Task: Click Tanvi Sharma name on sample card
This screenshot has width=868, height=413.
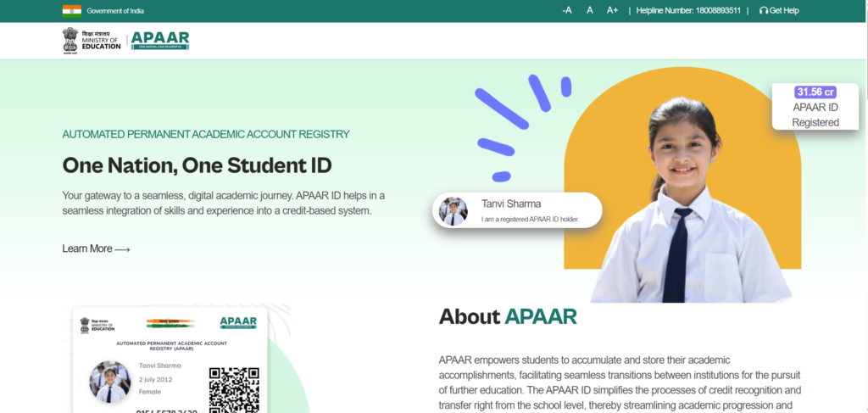Action: point(160,366)
